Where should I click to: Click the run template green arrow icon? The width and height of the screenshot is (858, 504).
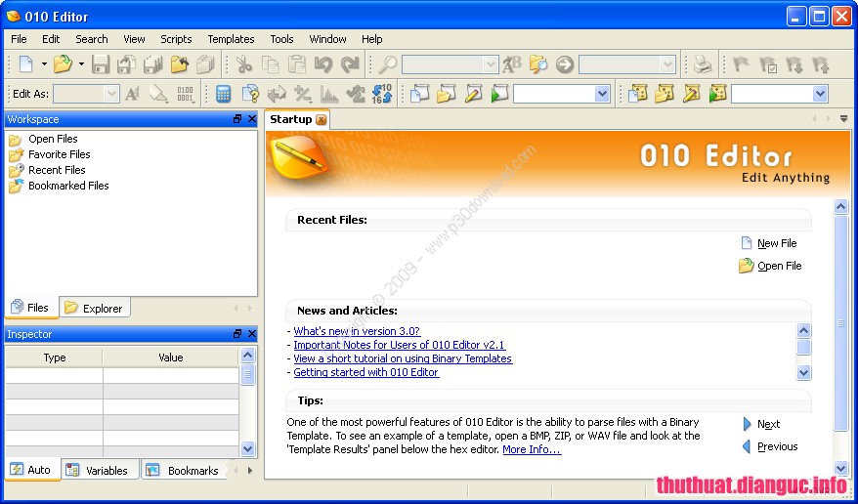(x=717, y=94)
